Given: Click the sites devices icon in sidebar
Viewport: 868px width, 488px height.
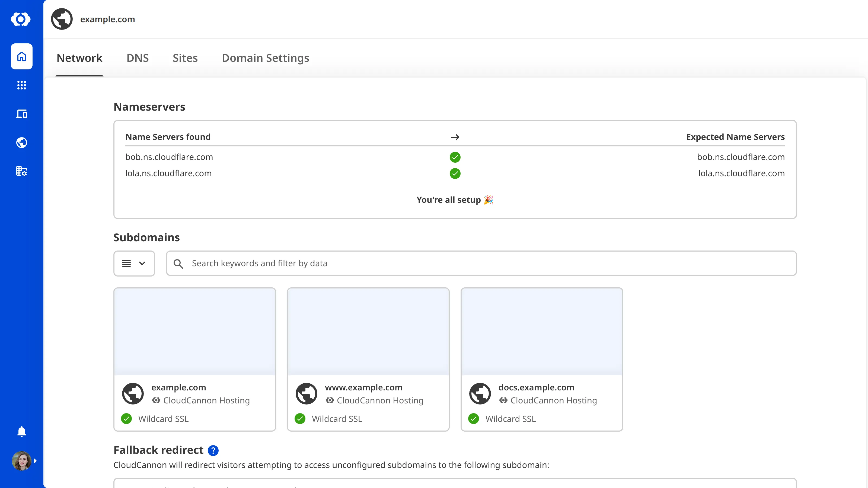Looking at the screenshot, I should pyautogui.click(x=21, y=114).
